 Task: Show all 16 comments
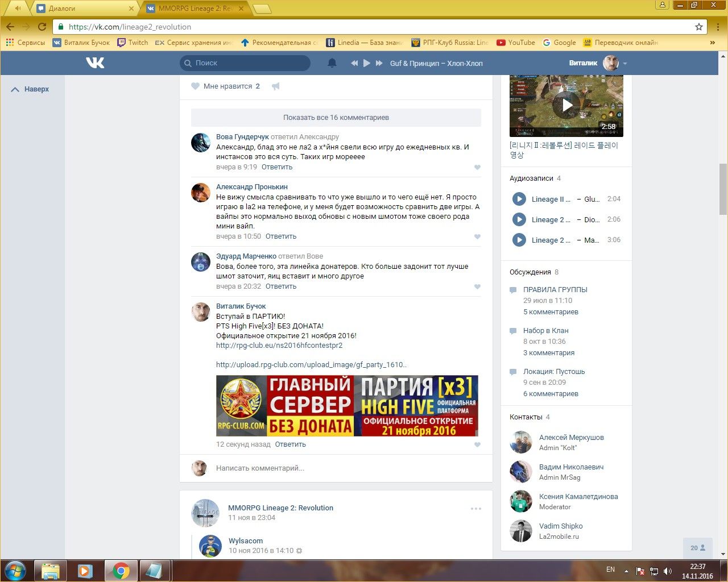(x=336, y=118)
